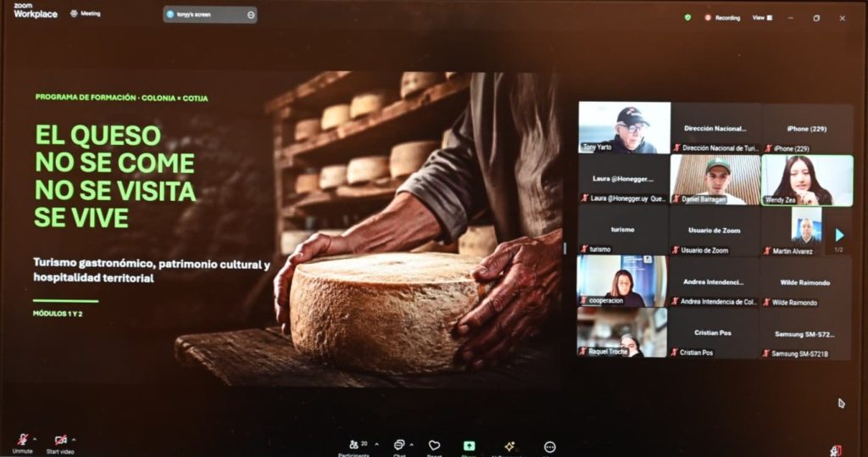Select Laura @Honegger participant tile
Screen dimensions: 868x457
tap(623, 179)
